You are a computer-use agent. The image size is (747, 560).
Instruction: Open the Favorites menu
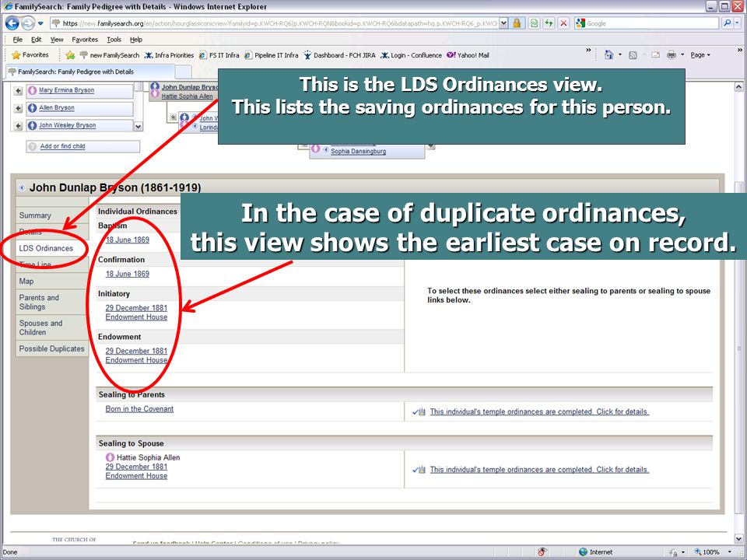point(85,40)
